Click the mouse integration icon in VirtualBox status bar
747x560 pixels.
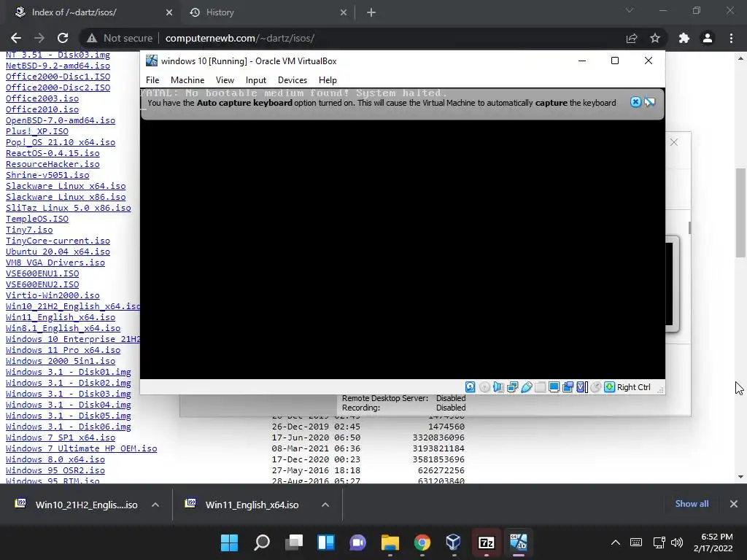[595, 387]
